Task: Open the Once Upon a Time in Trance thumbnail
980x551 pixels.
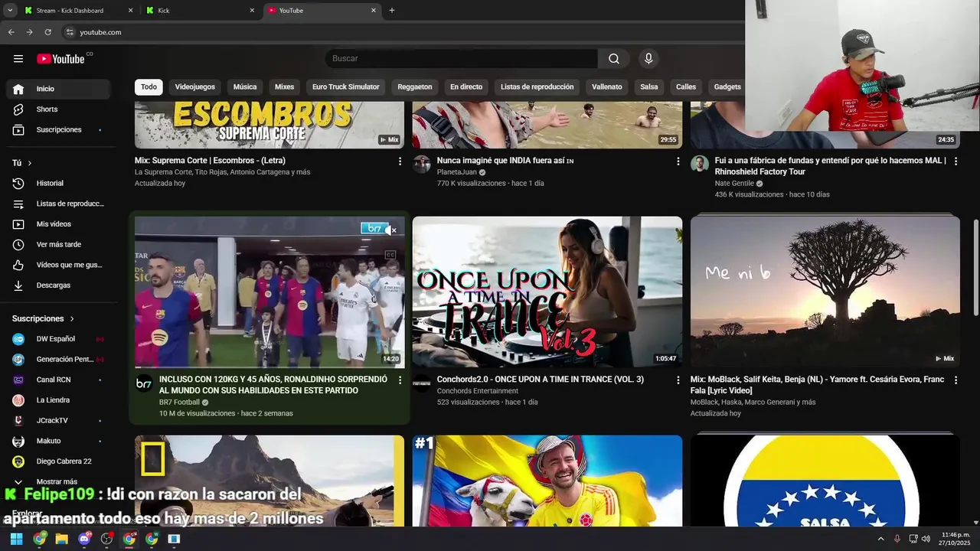Action: point(547,292)
